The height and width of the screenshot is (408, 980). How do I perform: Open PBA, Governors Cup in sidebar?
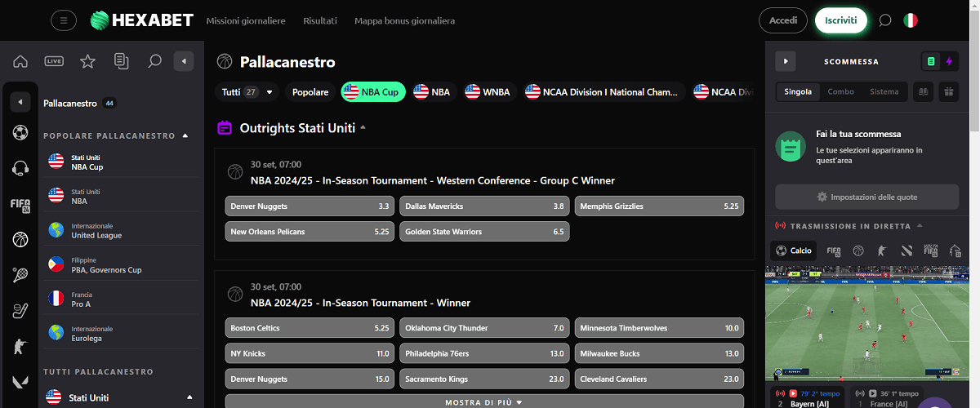[x=121, y=264]
